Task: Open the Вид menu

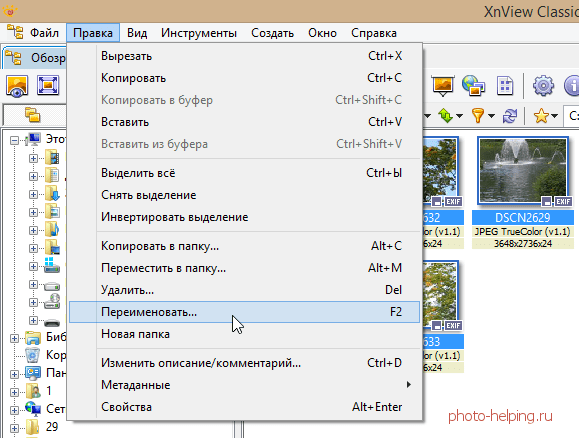Action: point(137,33)
